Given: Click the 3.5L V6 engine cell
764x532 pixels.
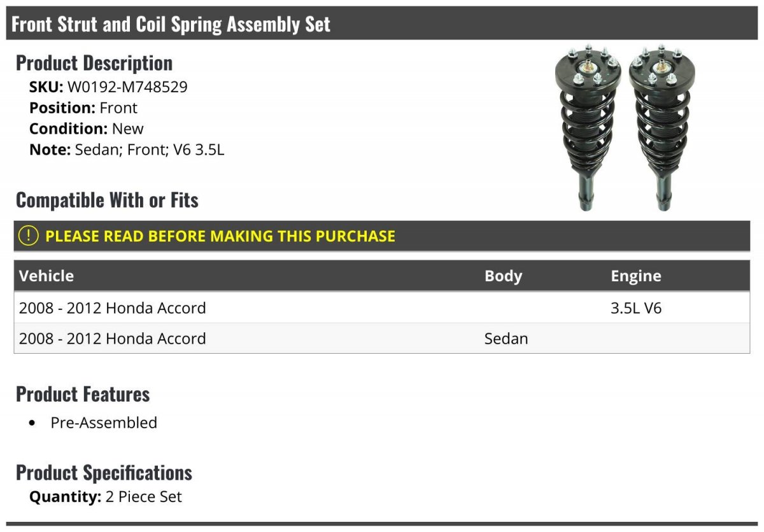Looking at the screenshot, I should tap(636, 308).
